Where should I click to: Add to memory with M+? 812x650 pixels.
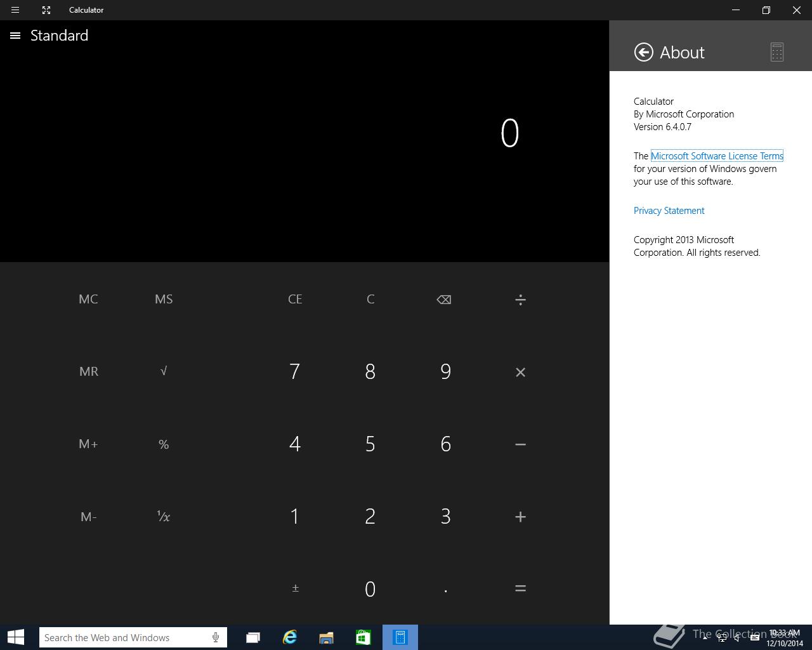[x=88, y=444]
